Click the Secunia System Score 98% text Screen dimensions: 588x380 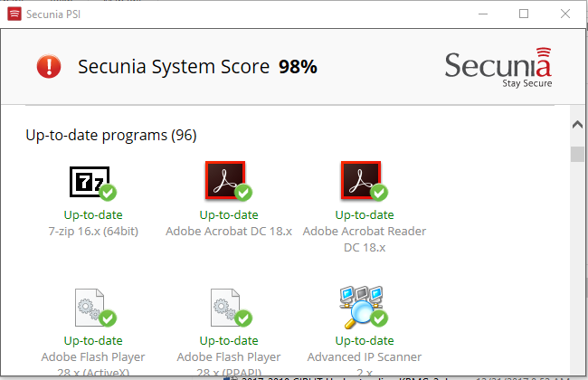click(x=197, y=67)
